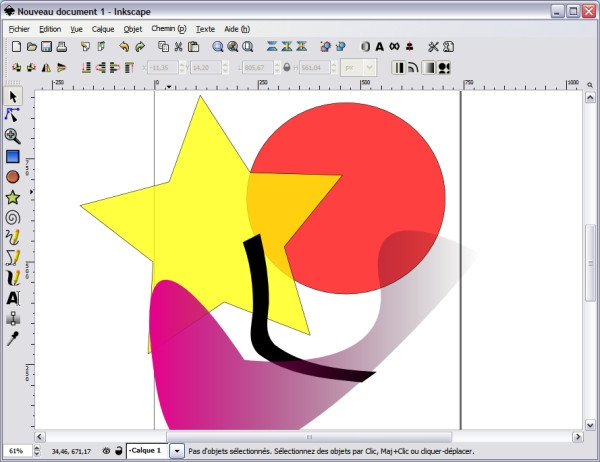The width and height of the screenshot is (600, 462).
Task: Toggle scale stroke width option
Action: click(x=399, y=68)
